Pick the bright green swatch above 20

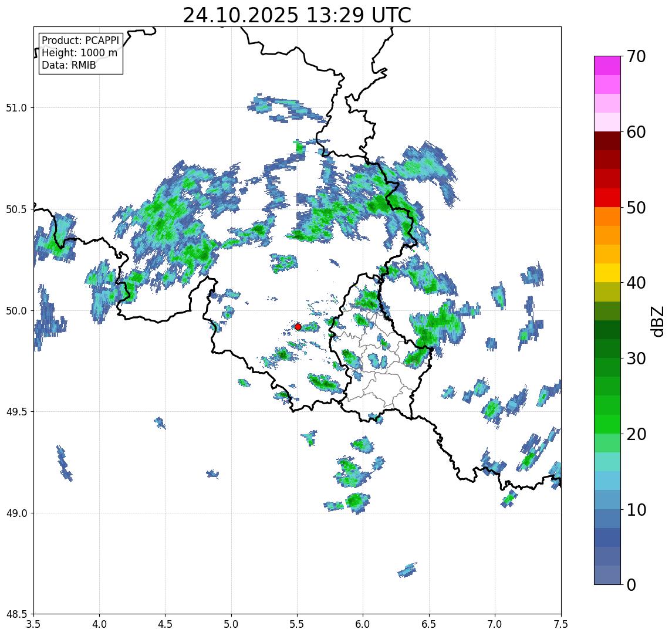tap(607, 424)
